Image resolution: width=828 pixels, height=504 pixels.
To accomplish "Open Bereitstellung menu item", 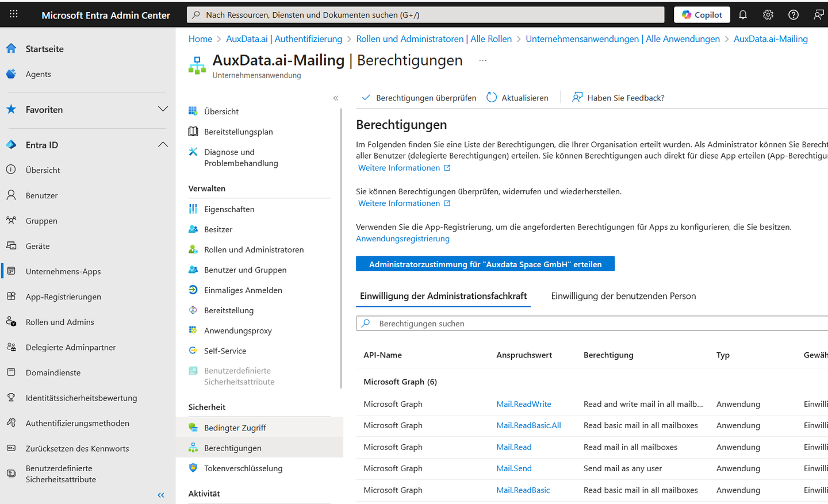I will pyautogui.click(x=229, y=310).
